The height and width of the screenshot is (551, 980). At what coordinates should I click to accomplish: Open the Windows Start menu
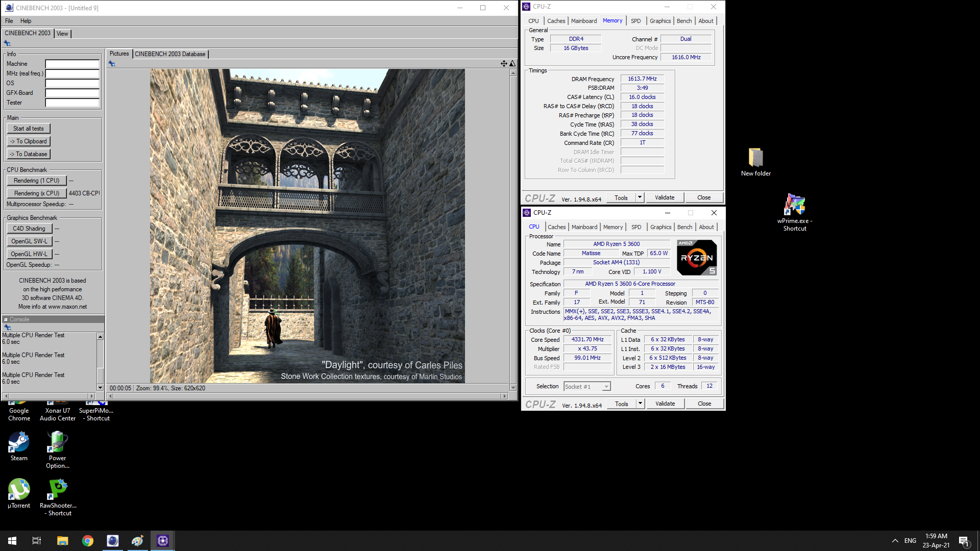12,541
